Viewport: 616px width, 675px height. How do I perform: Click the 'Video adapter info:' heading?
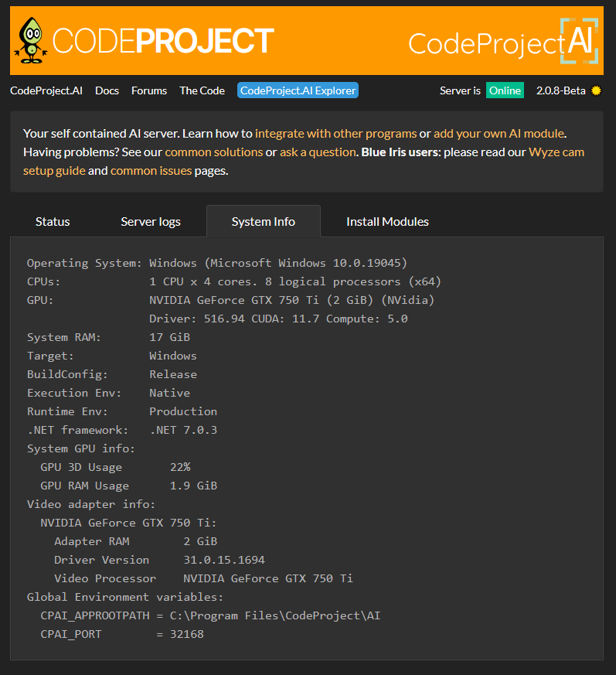[91, 504]
